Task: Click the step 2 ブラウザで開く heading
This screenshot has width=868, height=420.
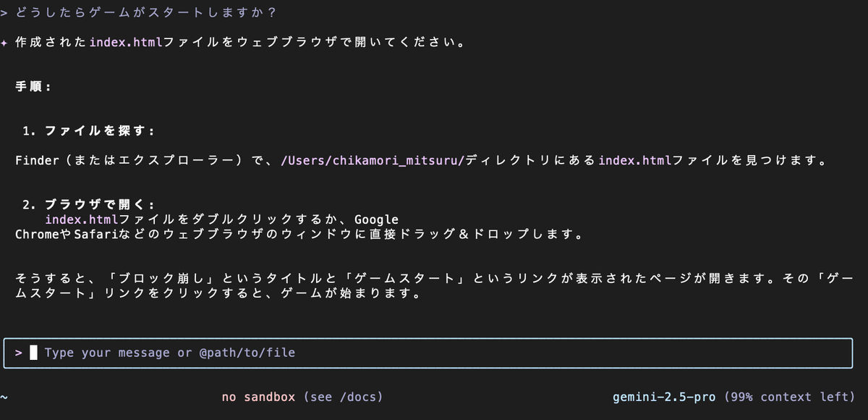Action: 89,205
